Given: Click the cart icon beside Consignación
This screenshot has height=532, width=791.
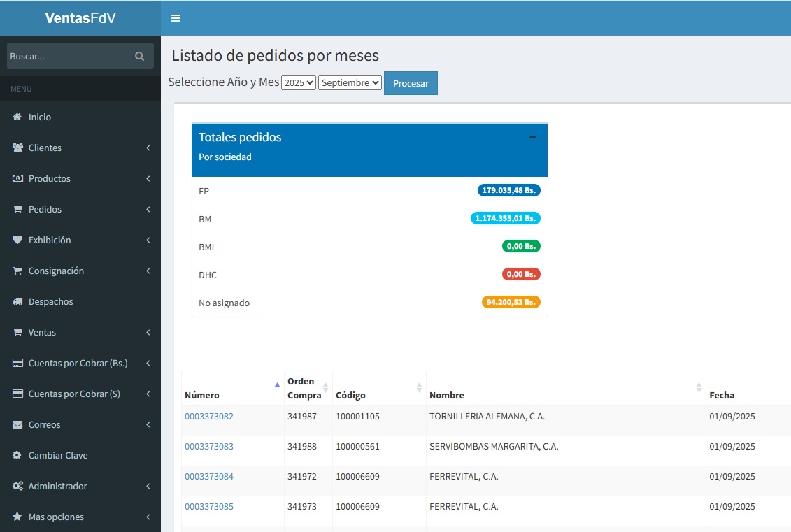Looking at the screenshot, I should pos(17,271).
